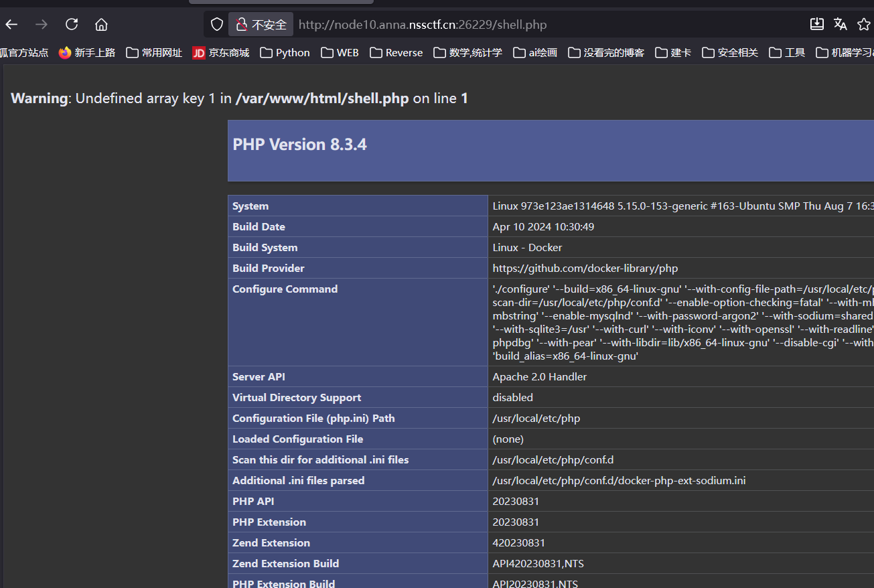The image size is (874, 588).
Task: Open the 新手上路 Firefox bookmark
Action: 87,52
